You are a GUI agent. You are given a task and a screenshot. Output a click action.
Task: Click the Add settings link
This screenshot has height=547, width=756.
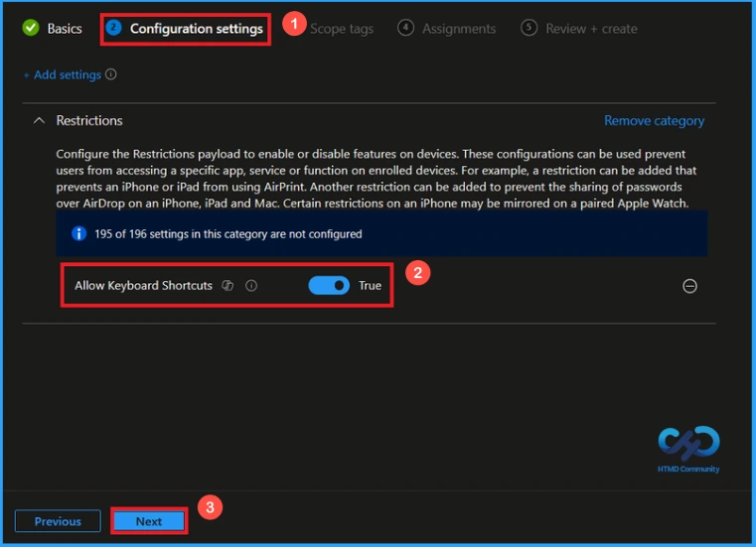(63, 74)
